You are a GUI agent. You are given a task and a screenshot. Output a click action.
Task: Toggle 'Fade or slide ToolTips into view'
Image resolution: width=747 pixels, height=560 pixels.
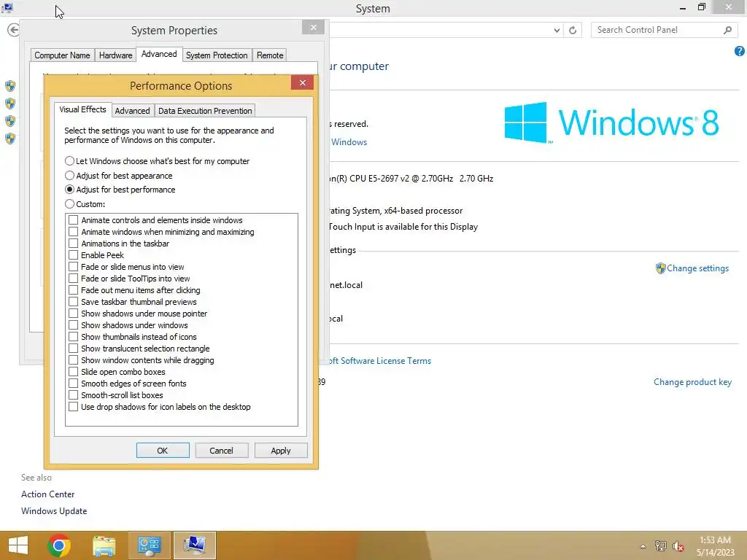[74, 278]
